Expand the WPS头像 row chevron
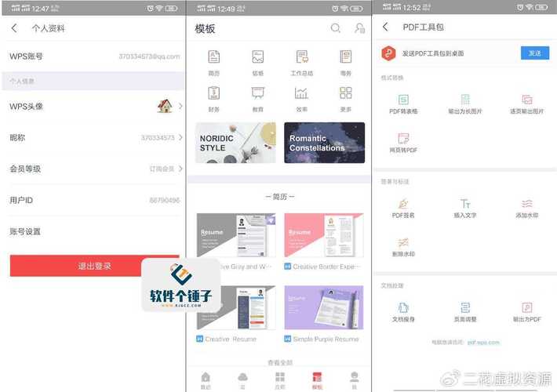557x392 pixels. click(180, 106)
